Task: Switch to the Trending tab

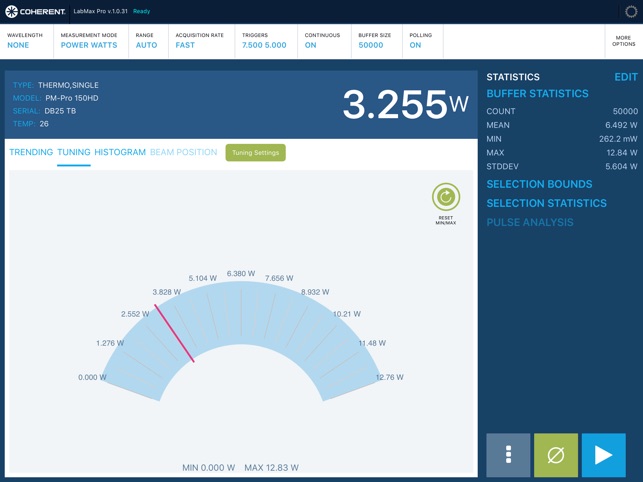Action: click(31, 152)
